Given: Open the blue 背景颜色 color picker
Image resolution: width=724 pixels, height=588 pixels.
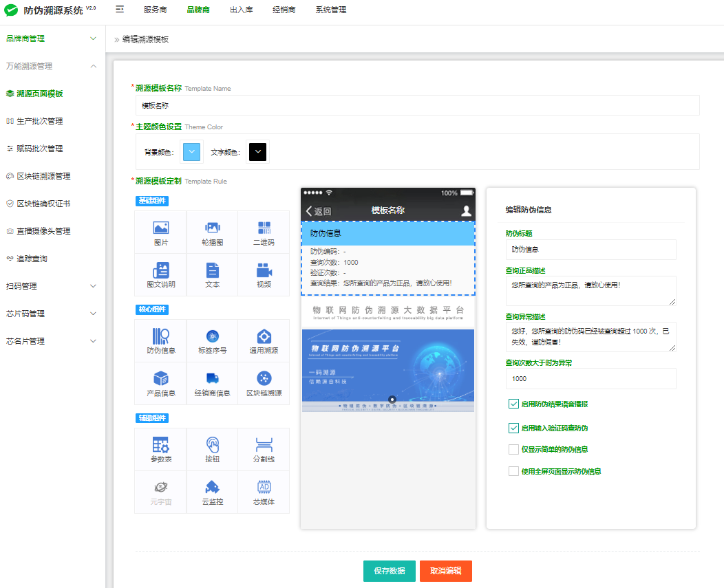Looking at the screenshot, I should [x=191, y=152].
